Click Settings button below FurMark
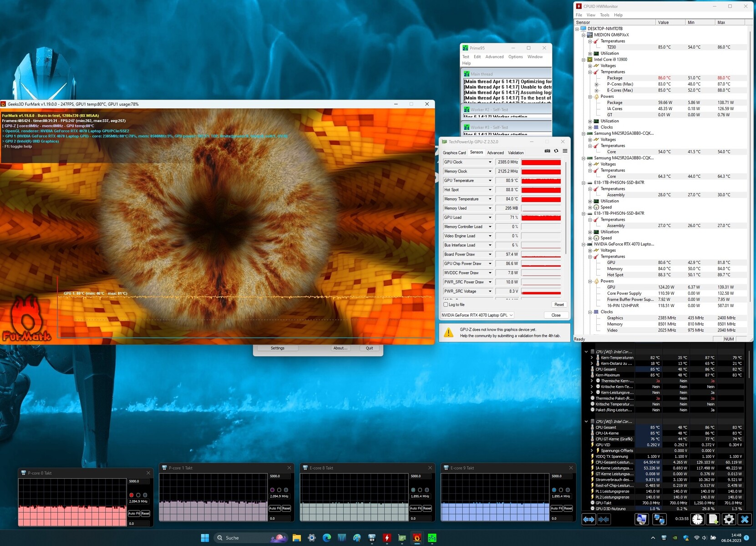This screenshot has height=546, width=756. coord(278,348)
